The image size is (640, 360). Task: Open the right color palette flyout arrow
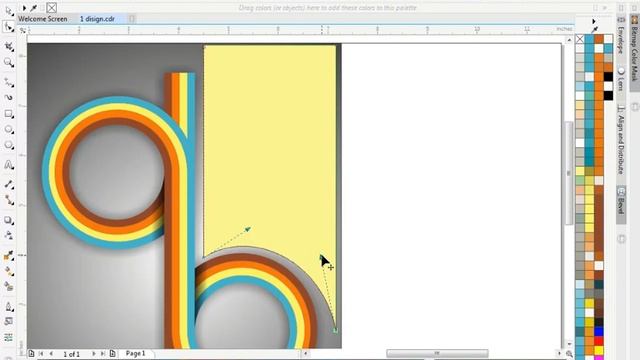tap(594, 21)
